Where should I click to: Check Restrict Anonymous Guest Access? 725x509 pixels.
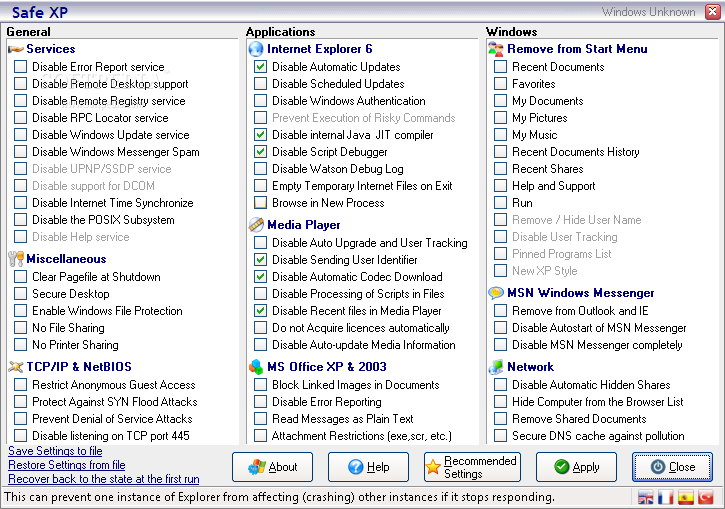click(x=20, y=385)
